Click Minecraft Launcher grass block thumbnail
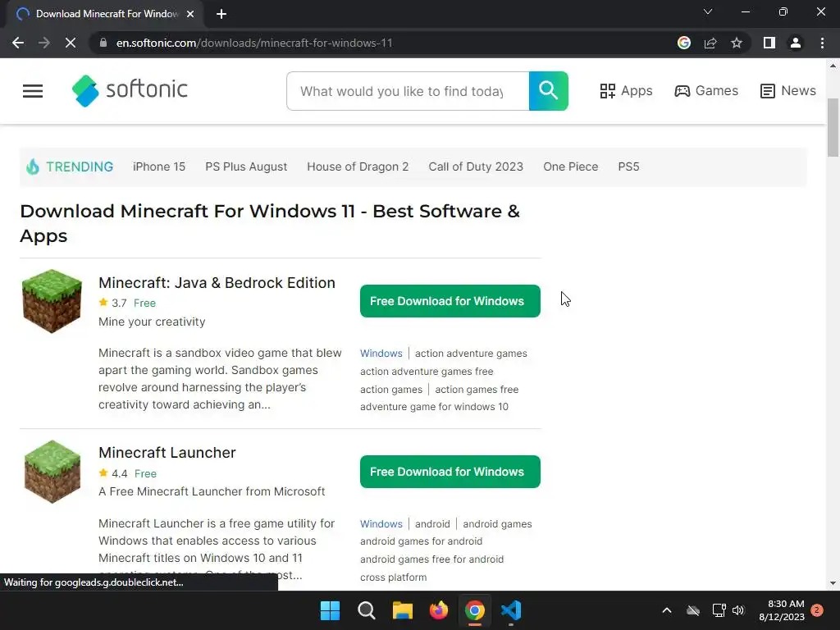The width and height of the screenshot is (840, 630). pyautogui.click(x=52, y=472)
